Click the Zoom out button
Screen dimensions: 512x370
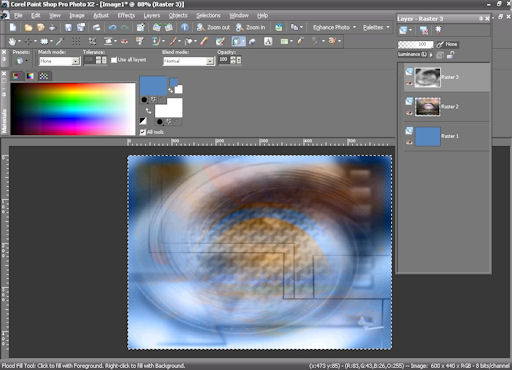coord(213,27)
